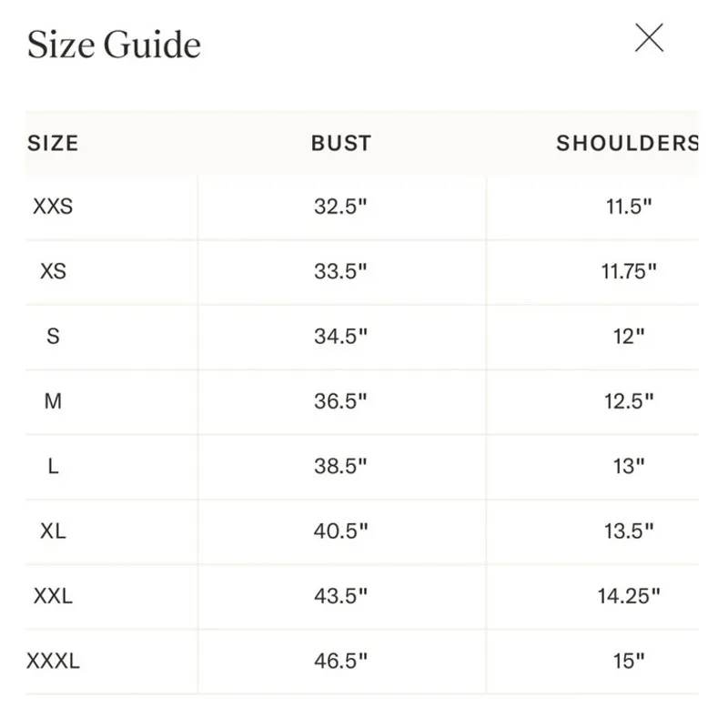Select the L size row label

click(53, 466)
